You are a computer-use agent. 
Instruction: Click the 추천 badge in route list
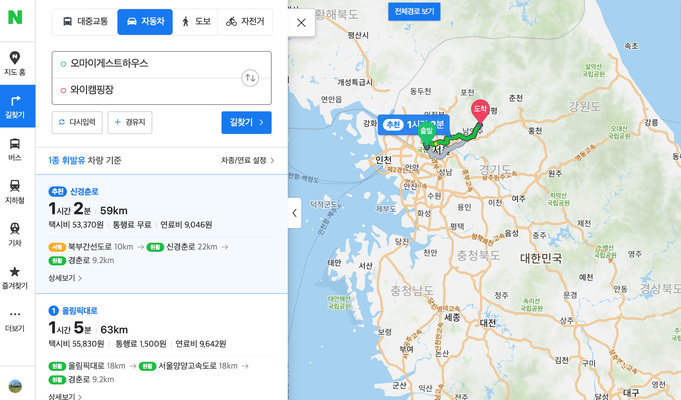click(57, 192)
